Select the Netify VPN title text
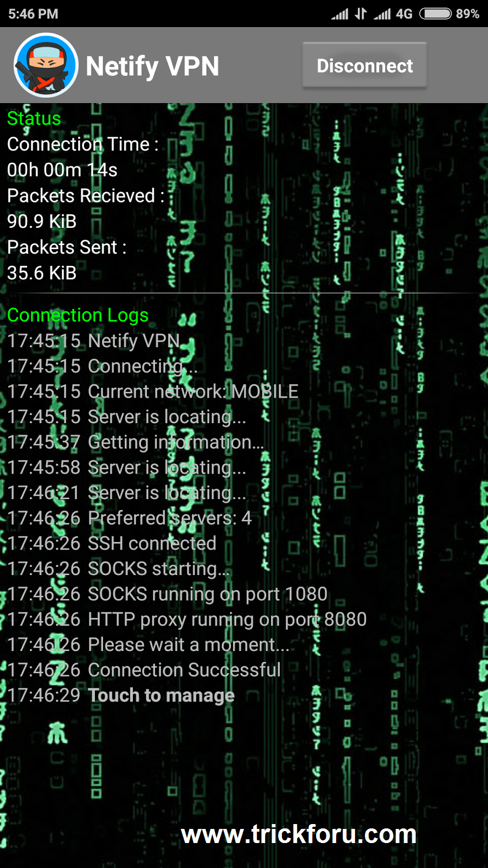 click(x=152, y=66)
